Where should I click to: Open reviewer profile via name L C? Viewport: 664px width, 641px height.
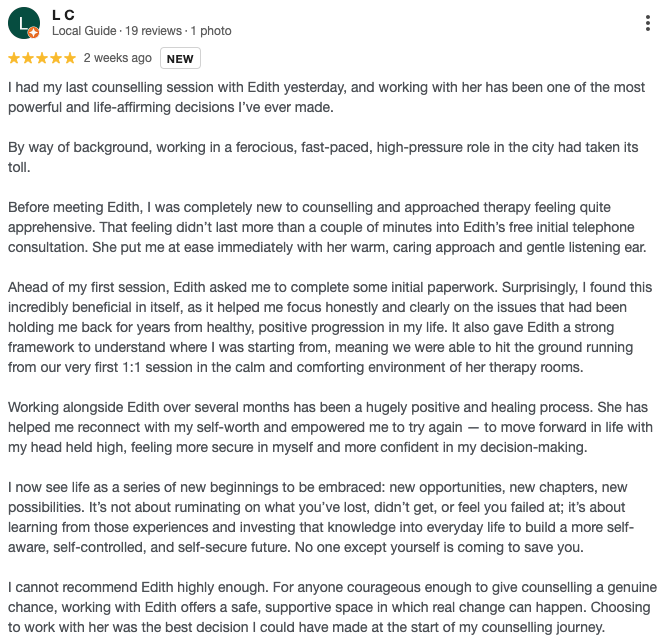(63, 14)
